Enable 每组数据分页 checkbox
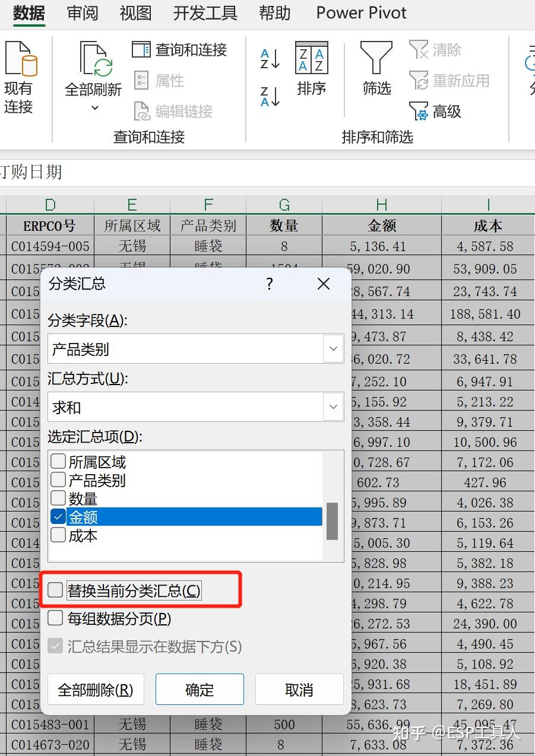Screen dimensions: 535x756 (x=55, y=618)
